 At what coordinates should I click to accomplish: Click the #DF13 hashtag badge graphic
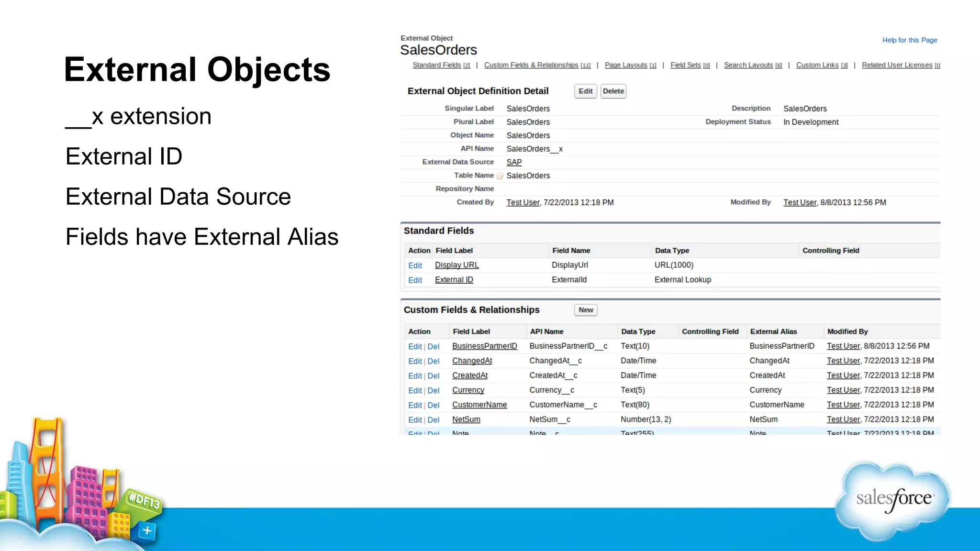144,501
